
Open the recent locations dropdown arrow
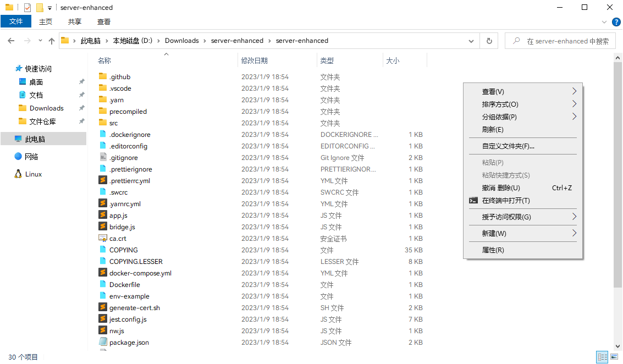pyautogui.click(x=40, y=41)
